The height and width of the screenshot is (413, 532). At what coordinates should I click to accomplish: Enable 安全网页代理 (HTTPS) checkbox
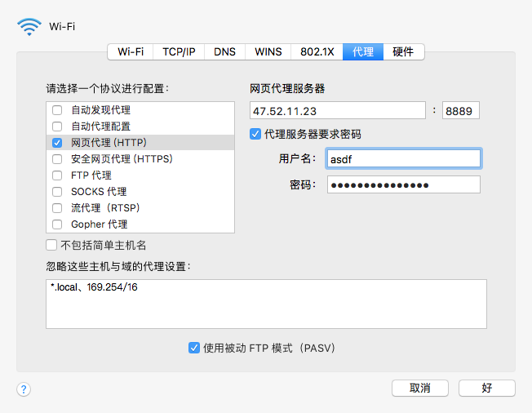tap(57, 159)
